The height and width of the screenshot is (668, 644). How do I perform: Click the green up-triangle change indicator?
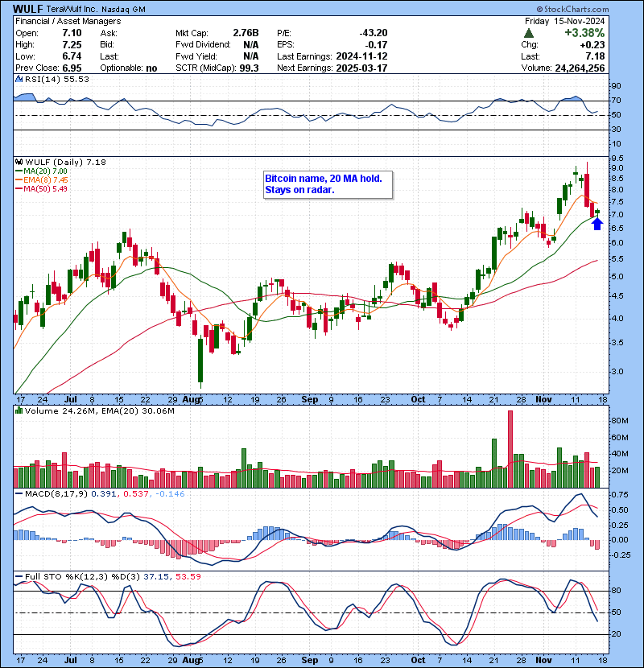529,33
